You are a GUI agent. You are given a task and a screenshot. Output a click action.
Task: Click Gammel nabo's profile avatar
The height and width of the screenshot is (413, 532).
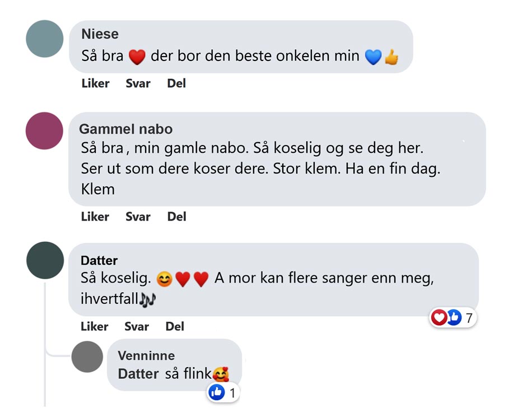coord(44,130)
